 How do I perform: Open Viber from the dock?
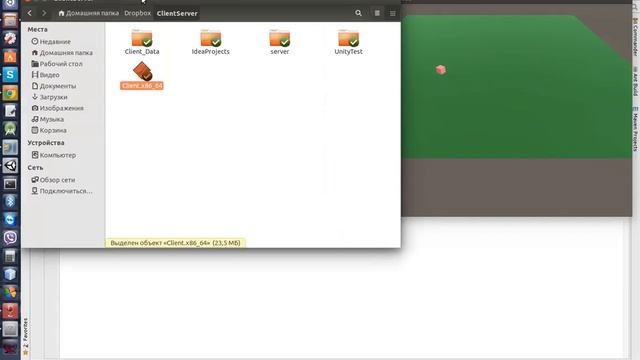[10, 238]
